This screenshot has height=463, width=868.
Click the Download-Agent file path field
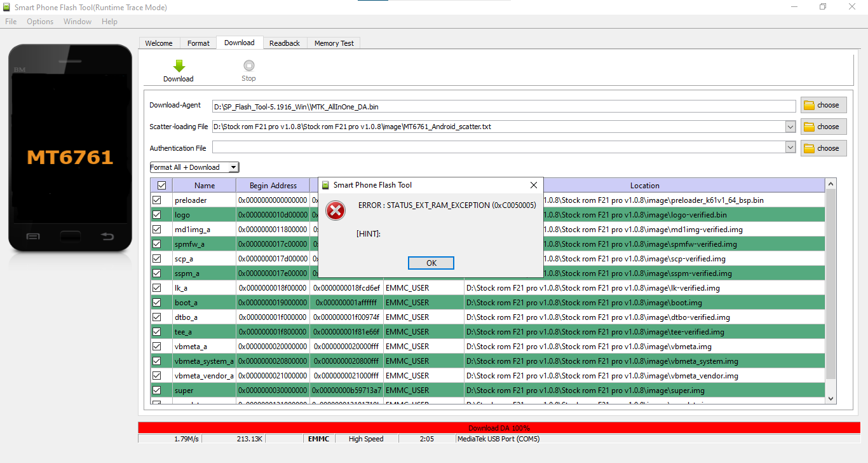503,106
